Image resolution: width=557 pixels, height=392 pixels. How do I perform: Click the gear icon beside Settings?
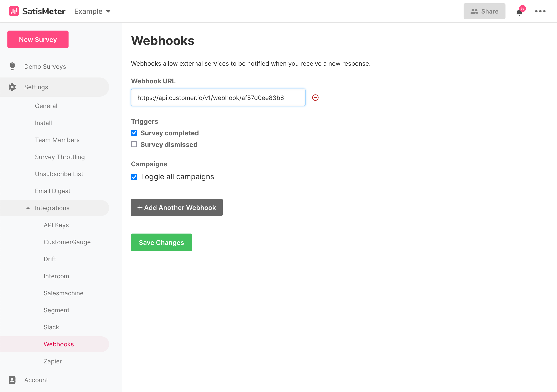pos(12,87)
